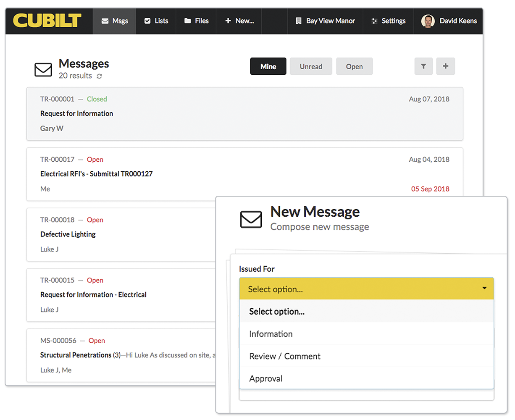
Task: Open the Issued For dropdown
Action: pos(366,289)
